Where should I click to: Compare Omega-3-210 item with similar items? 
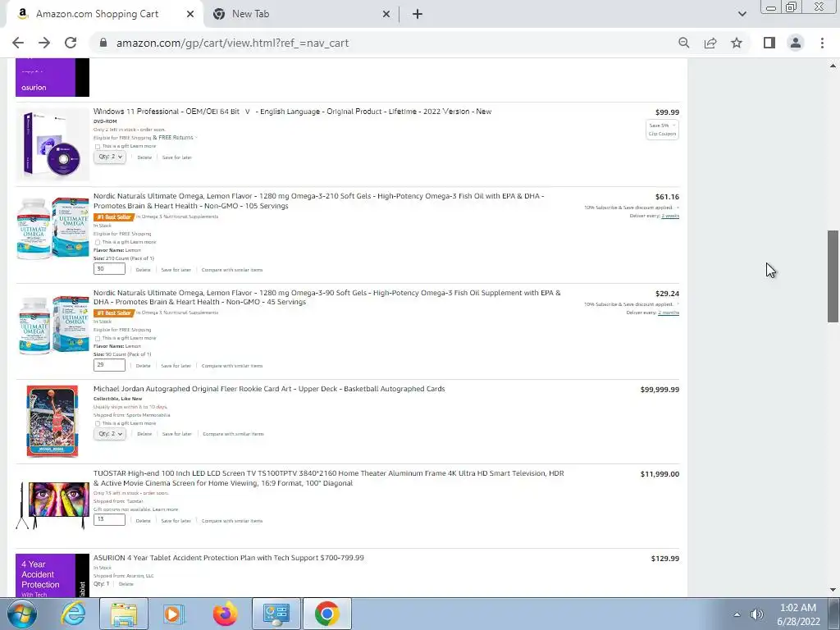232,270
